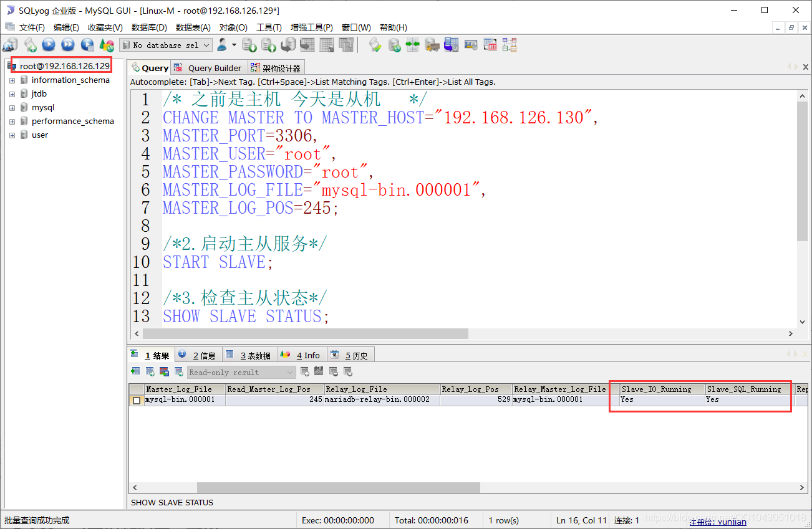Click the query editor vertical scrollbar thumb
This screenshot has height=529, width=812.
pyautogui.click(x=802, y=171)
